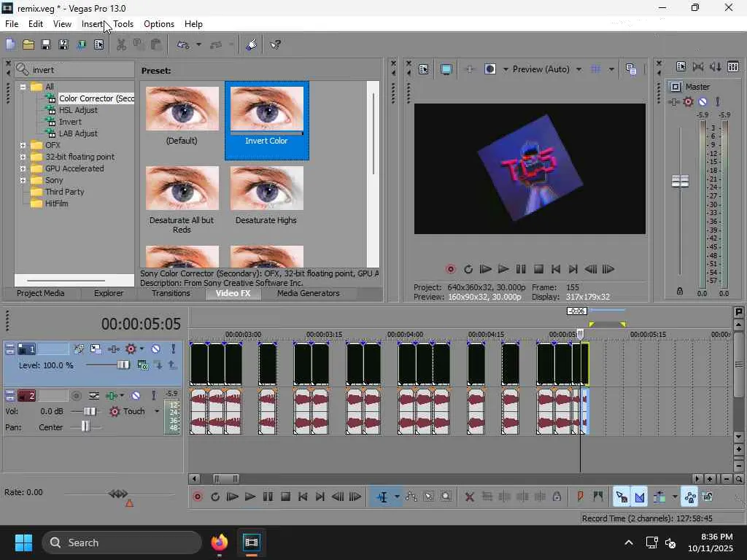This screenshot has height=560, width=747.
Task: Click Split Screen View icon in preview
Action: point(489,69)
